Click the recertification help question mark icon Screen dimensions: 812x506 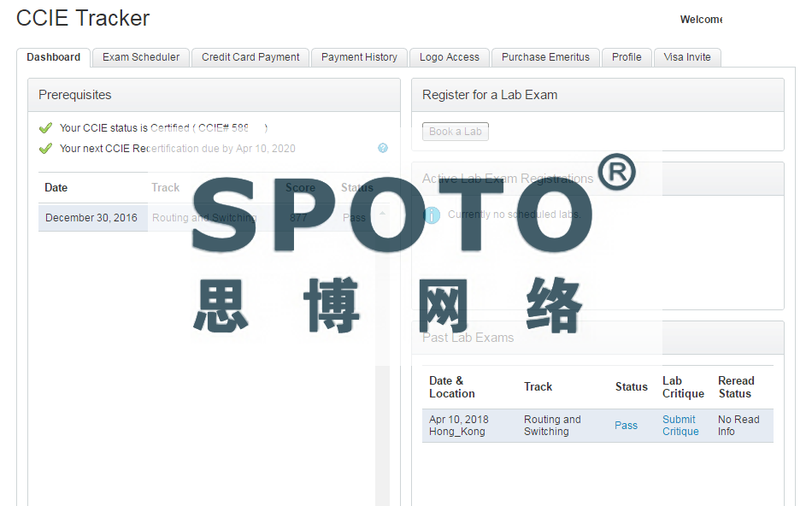click(x=383, y=148)
